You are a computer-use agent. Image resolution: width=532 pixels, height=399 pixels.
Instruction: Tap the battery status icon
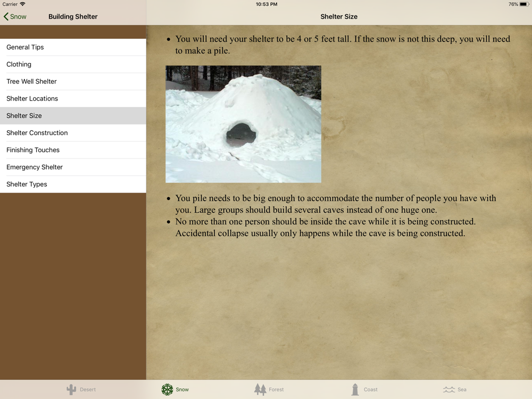[525, 4]
